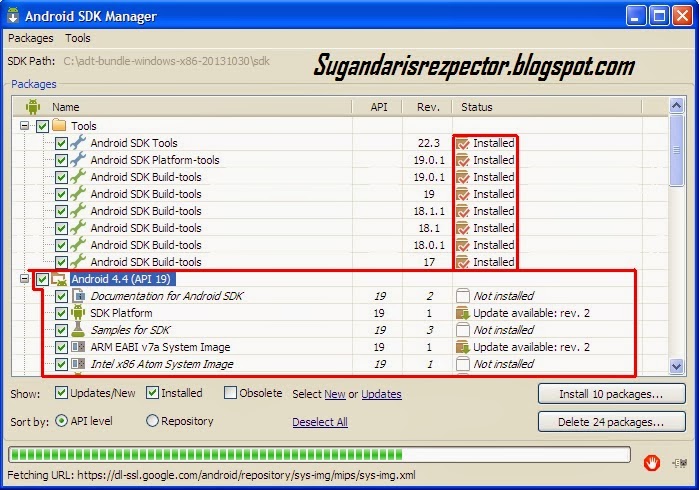699x490 pixels.
Task: Click the ARM EABI v7a System Image icon
Action: pos(78,346)
